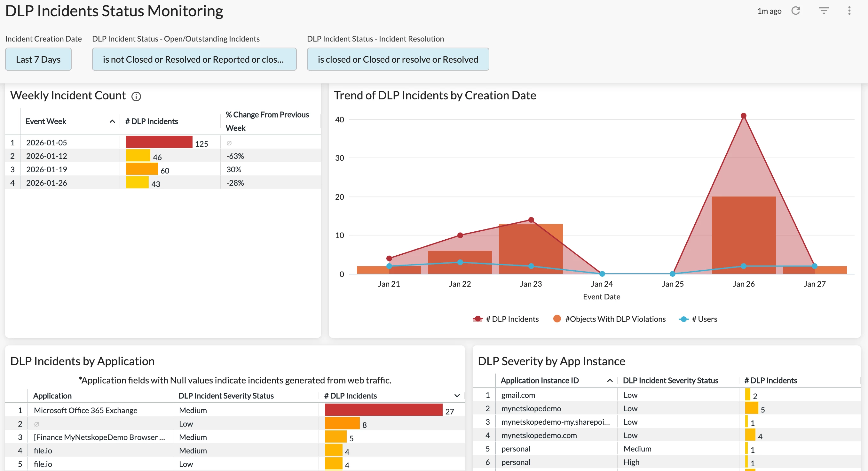Click # DLP Incidents descending sort arrow
The height and width of the screenshot is (471, 868).
457,396
